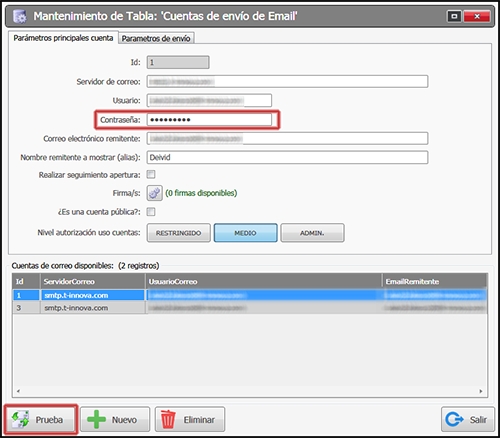Toggle ¿Es una cuenta pública? checkbox
This screenshot has width=500, height=438.
(x=151, y=212)
